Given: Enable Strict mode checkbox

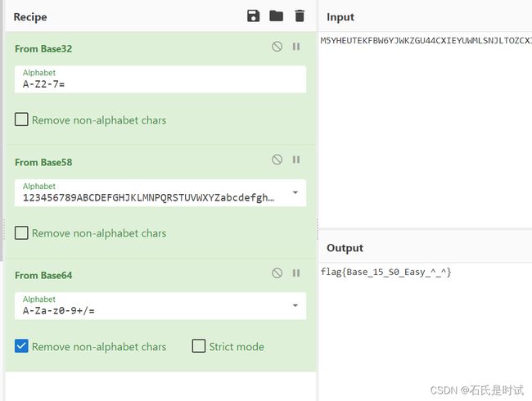Looking at the screenshot, I should click(x=199, y=346).
